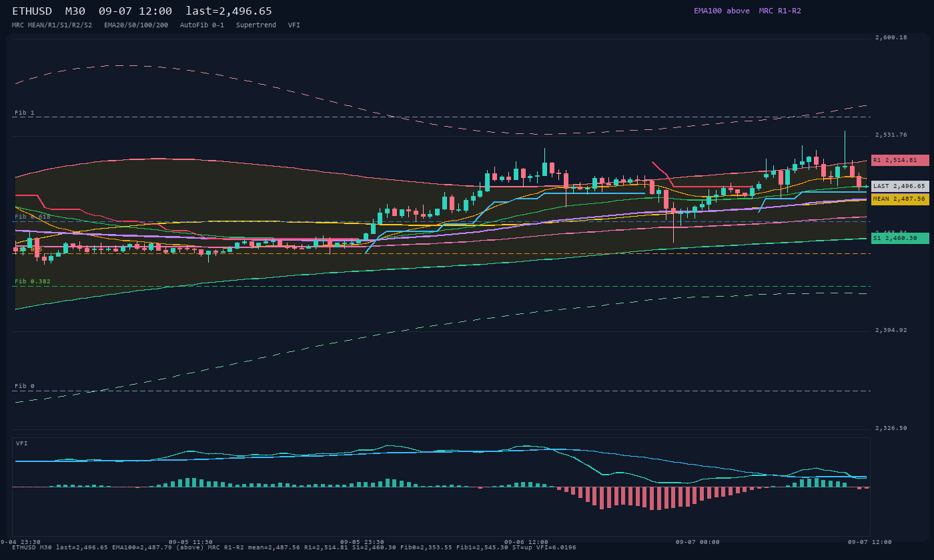Click the 2,394.92 price axis label
Viewport: 934px width, 560px height.
point(891,330)
